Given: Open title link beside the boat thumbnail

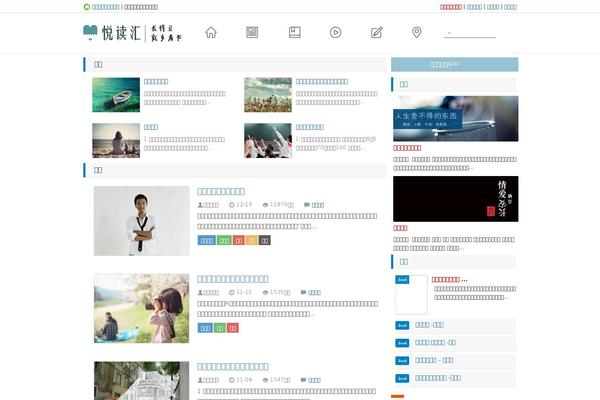Looking at the screenshot, I should point(156,82).
